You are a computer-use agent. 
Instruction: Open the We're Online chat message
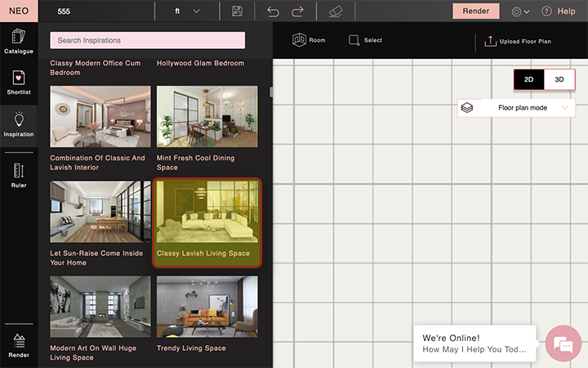click(x=474, y=343)
